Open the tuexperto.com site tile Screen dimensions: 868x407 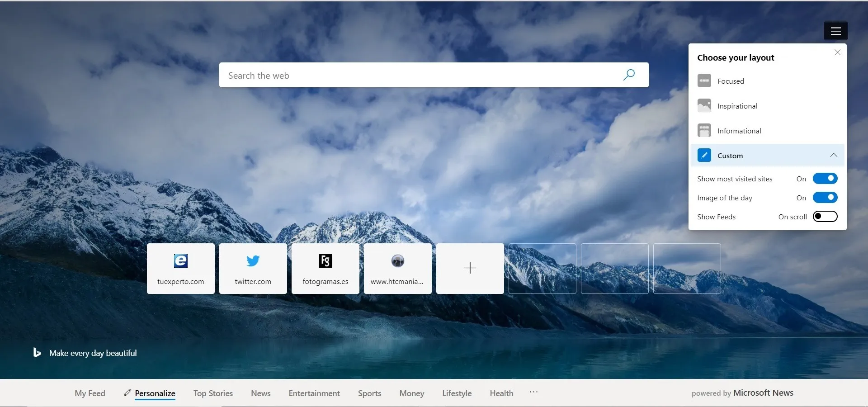(180, 269)
